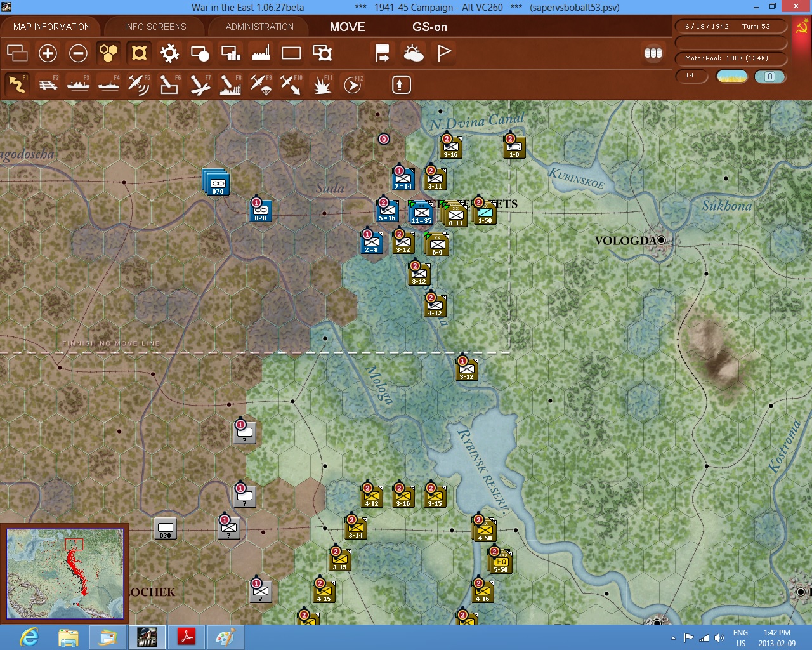Screen dimensions: 812x650
Task: Toggle enemy hex control display
Action: (139, 53)
